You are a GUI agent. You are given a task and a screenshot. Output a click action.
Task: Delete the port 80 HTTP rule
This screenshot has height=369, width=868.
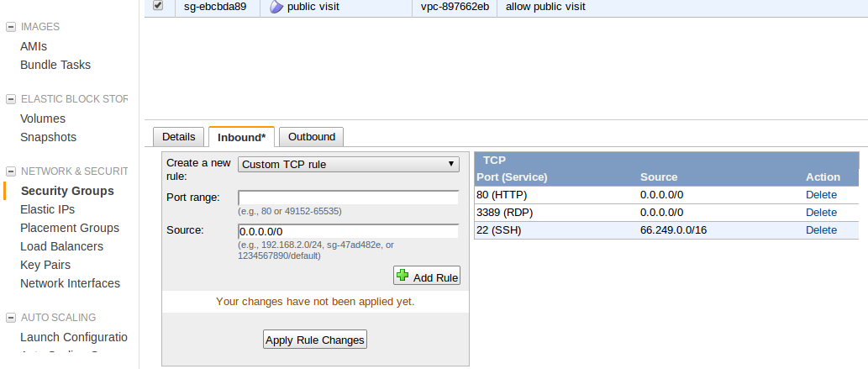point(821,194)
